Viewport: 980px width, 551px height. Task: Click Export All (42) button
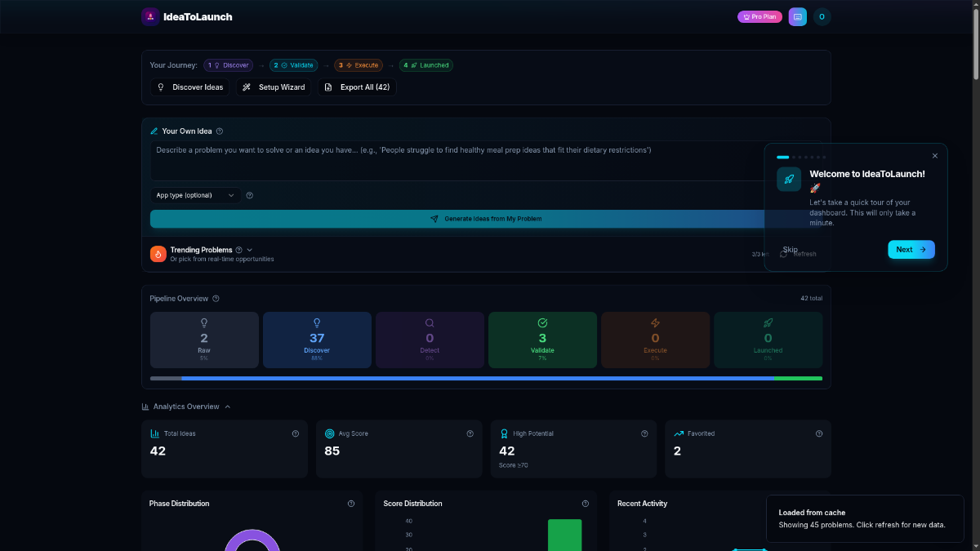[357, 87]
